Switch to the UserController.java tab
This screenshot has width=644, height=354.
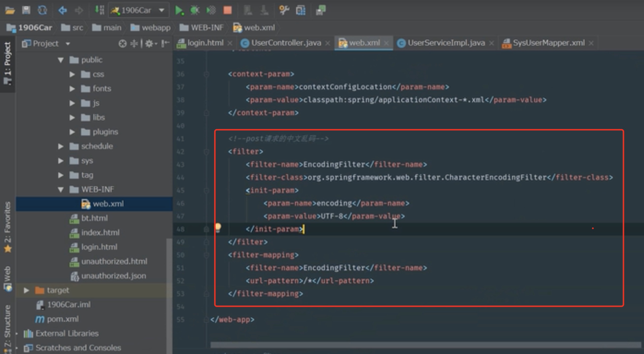click(x=286, y=43)
